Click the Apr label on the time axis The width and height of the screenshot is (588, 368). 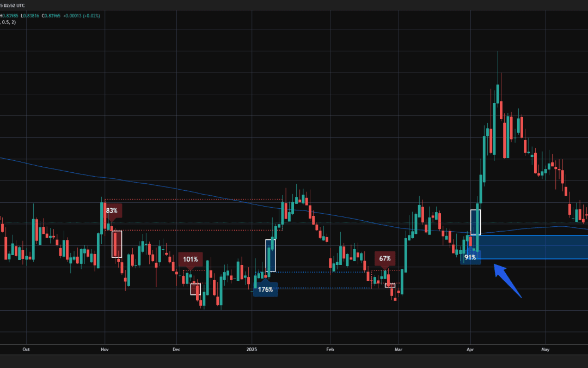tap(469, 349)
